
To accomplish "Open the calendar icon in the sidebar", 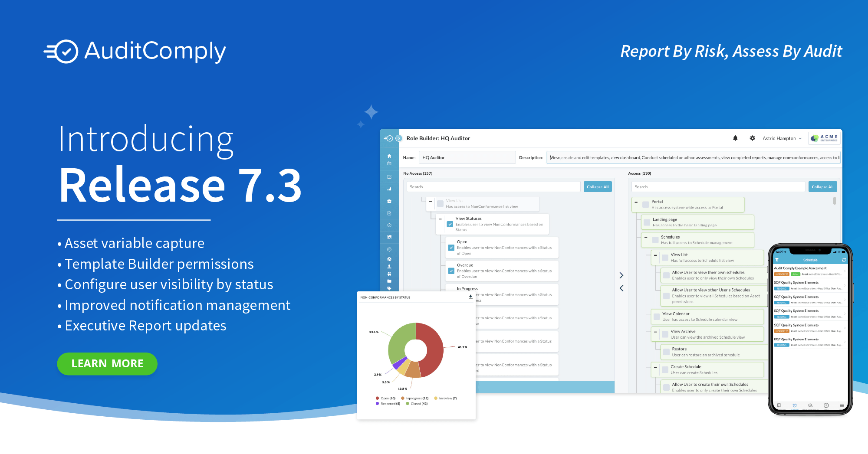I will pos(389,163).
